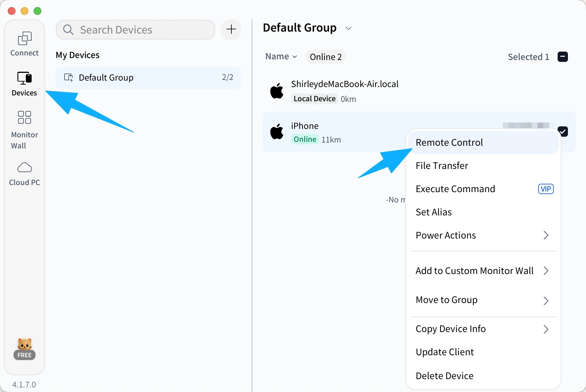Select Default Group in My Devices list

[x=148, y=78]
